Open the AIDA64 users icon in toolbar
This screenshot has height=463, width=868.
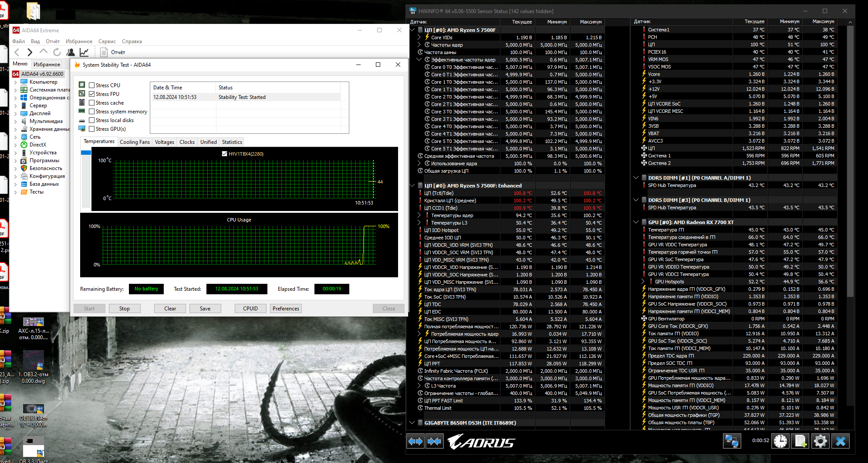[x=71, y=52]
